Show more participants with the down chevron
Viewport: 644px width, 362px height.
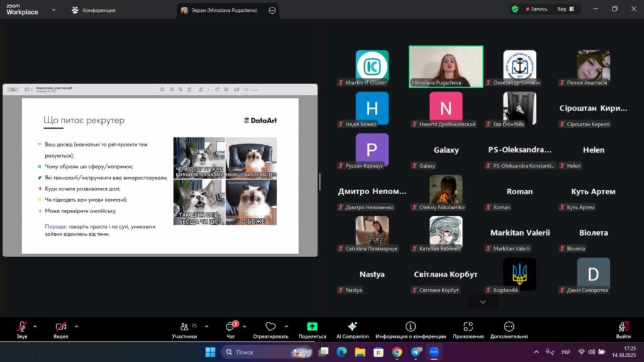pyautogui.click(x=483, y=302)
